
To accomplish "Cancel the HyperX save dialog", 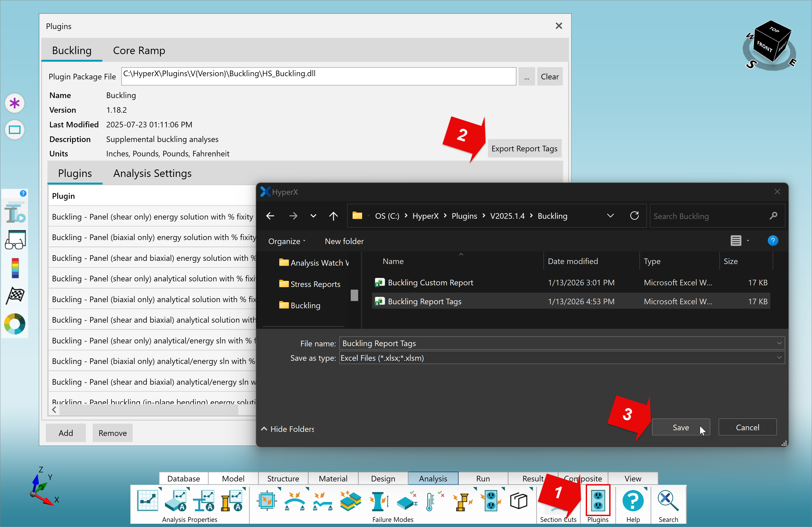I will click(748, 427).
